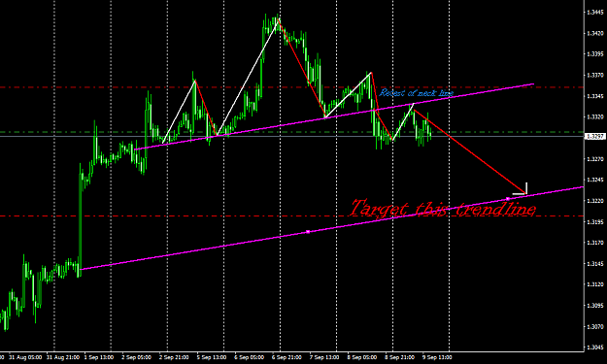Click the 1.3120 price axis label
Viewport: 607px width, 364px height.
[595, 284]
